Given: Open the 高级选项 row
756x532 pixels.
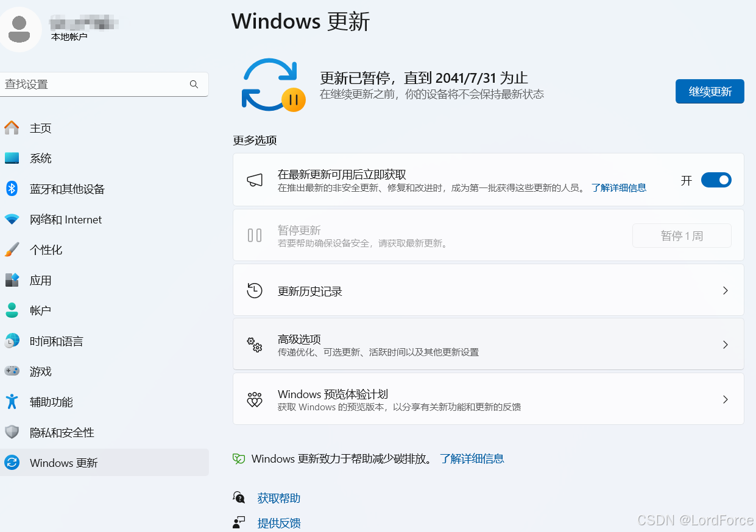Looking at the screenshot, I should click(489, 344).
